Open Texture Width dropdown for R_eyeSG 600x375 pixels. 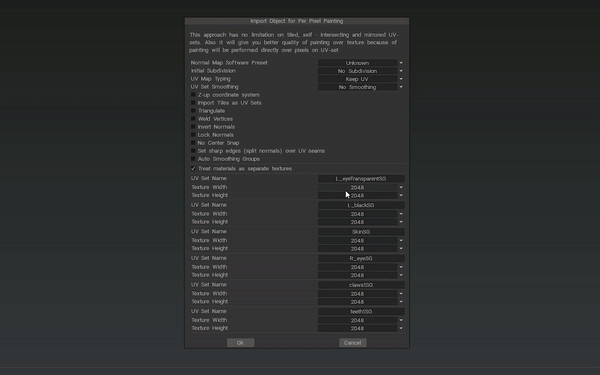pyautogui.click(x=361, y=267)
